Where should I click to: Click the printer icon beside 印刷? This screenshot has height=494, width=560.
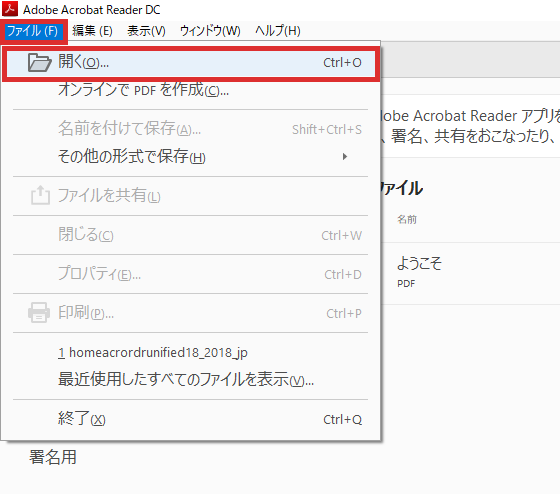pos(39,313)
